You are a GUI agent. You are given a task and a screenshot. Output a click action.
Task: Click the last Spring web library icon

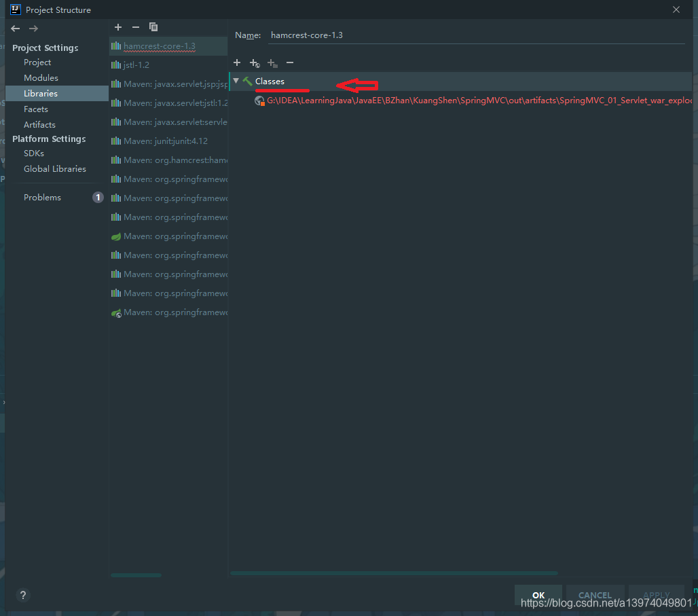[116, 313]
